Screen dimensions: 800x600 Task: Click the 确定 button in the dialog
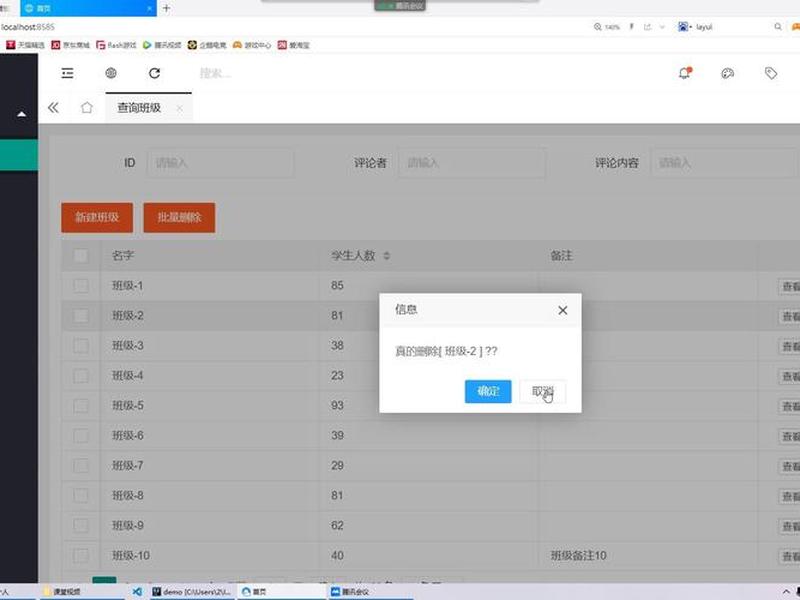tap(488, 391)
